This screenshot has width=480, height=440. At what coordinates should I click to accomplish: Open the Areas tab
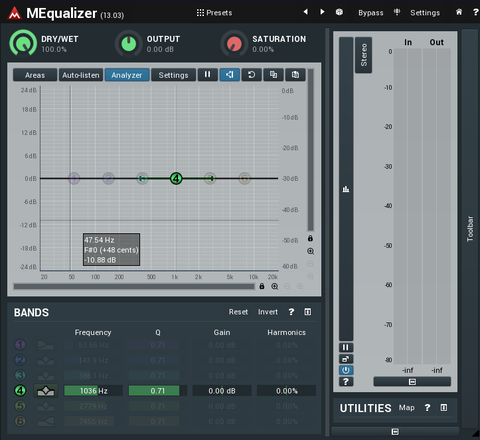coord(35,75)
